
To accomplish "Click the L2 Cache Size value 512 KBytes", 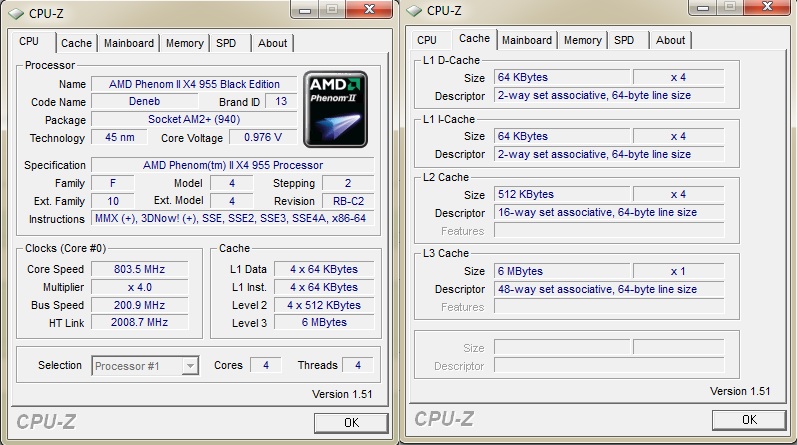I will 562,194.
